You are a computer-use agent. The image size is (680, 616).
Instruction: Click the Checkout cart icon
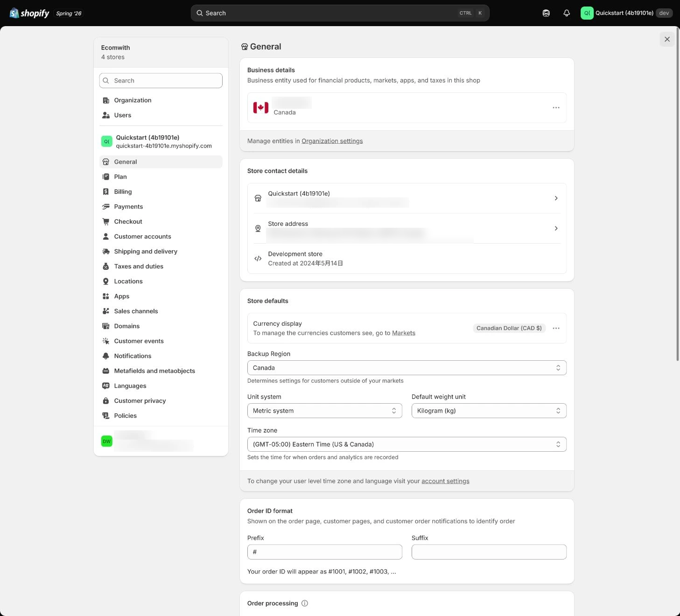[x=106, y=222]
